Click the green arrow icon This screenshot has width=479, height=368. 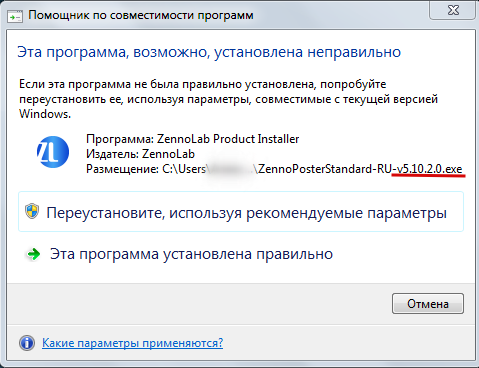[x=33, y=254]
